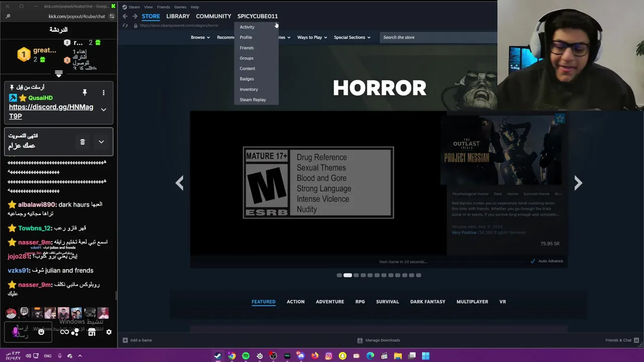
Task: Switch to the COMMUNITY tab
Action: (x=213, y=16)
